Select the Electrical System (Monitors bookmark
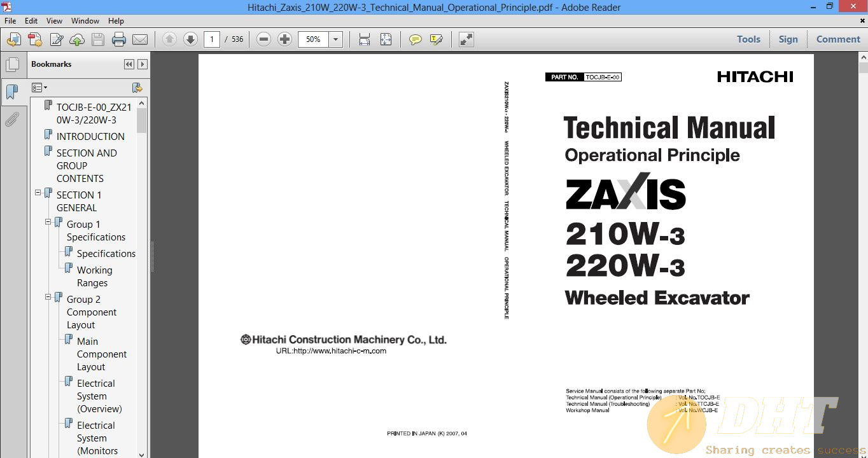This screenshot has width=868, height=458. click(x=97, y=438)
